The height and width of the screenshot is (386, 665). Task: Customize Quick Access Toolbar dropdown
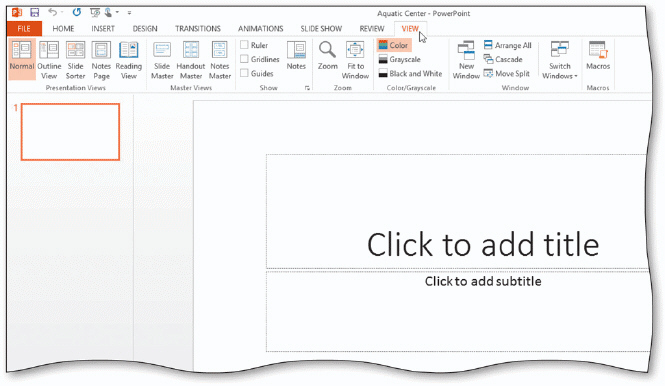129,13
